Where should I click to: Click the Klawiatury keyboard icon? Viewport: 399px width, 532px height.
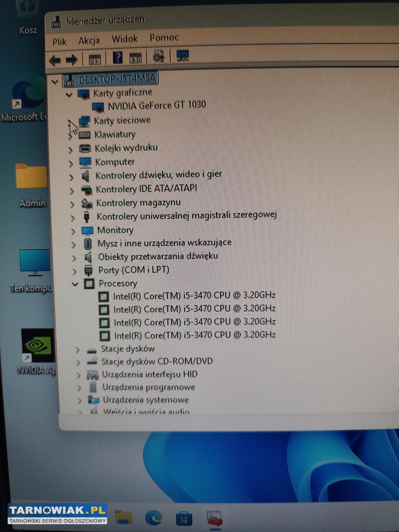click(x=85, y=135)
